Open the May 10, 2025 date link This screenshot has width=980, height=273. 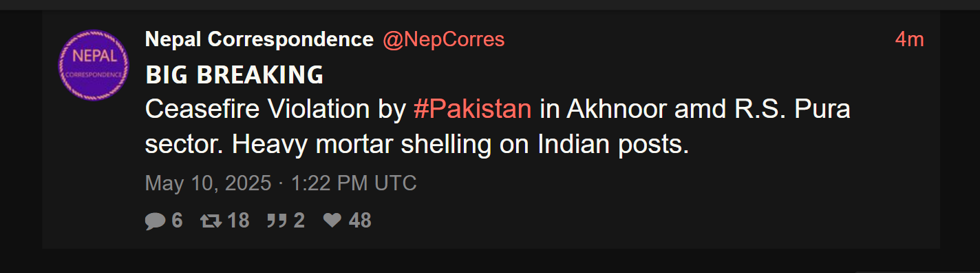click(x=208, y=183)
